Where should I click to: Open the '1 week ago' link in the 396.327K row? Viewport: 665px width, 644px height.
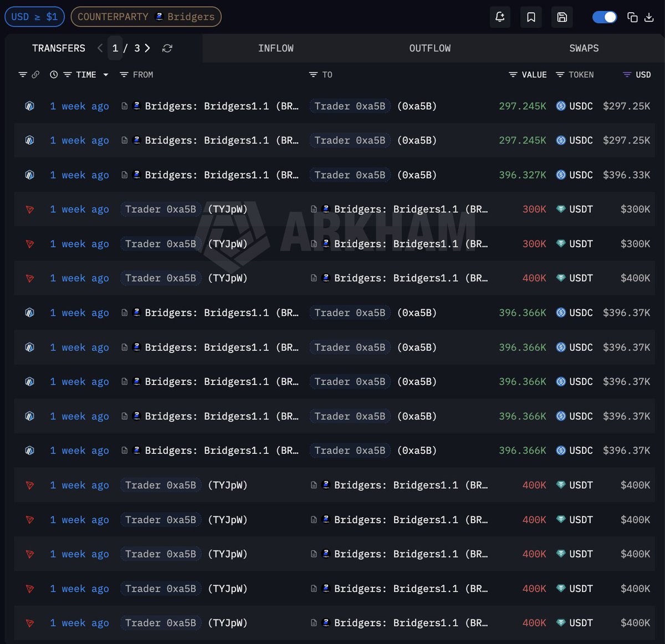coord(79,175)
